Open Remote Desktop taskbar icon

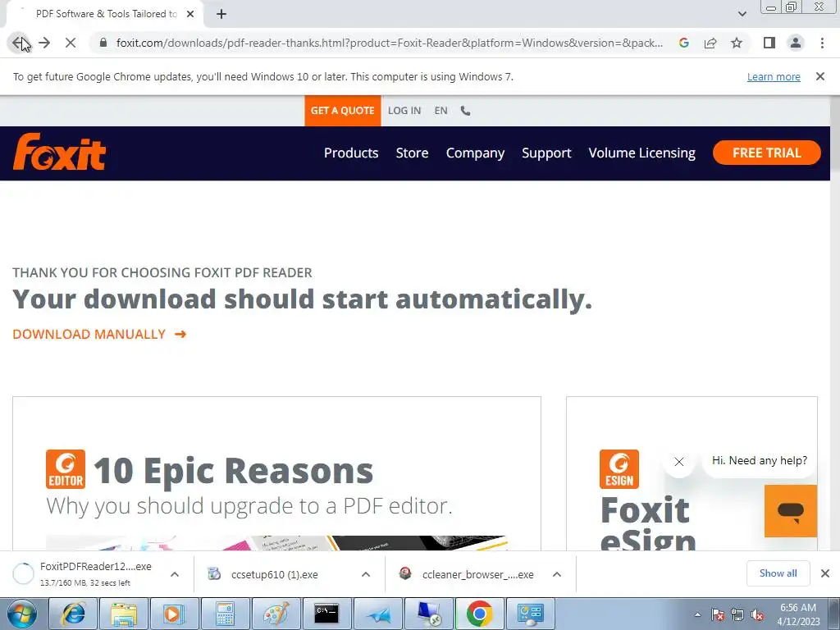click(429, 614)
